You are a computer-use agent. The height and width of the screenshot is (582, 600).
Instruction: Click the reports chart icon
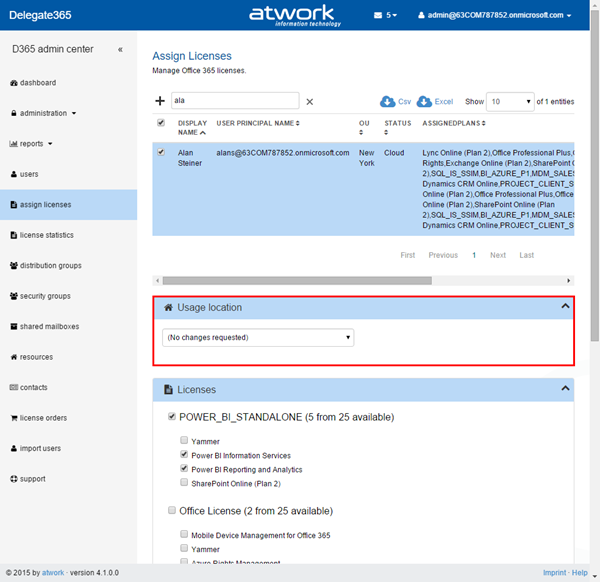point(13,144)
